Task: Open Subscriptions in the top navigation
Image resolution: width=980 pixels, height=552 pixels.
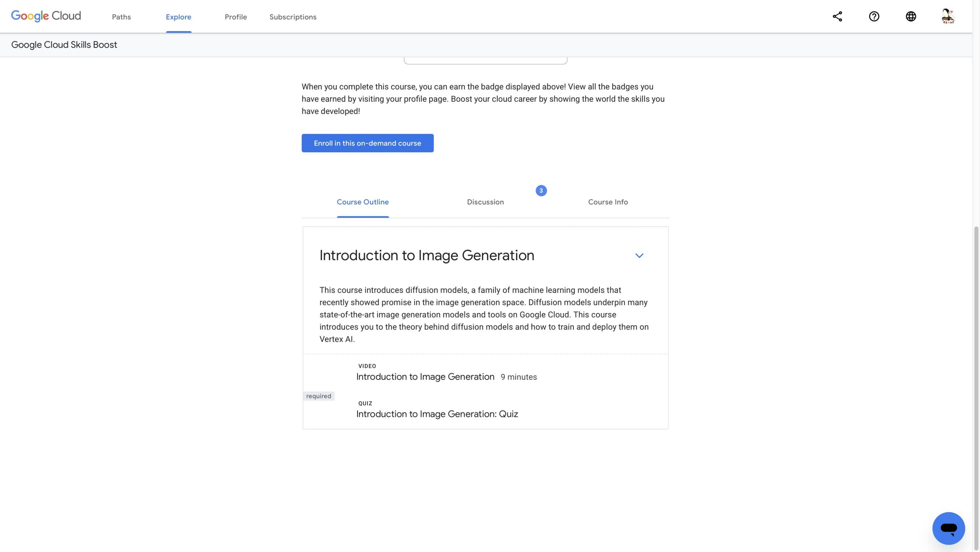Action: (x=293, y=17)
